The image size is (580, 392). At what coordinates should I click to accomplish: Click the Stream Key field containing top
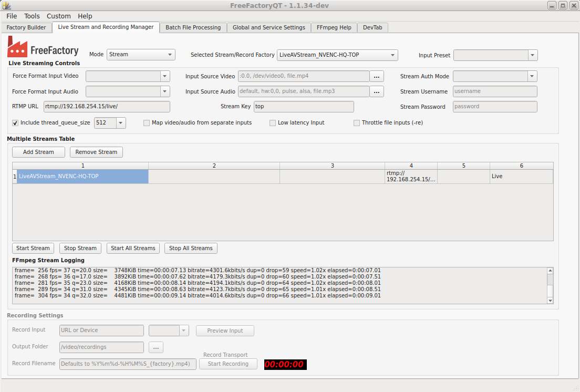coord(304,107)
